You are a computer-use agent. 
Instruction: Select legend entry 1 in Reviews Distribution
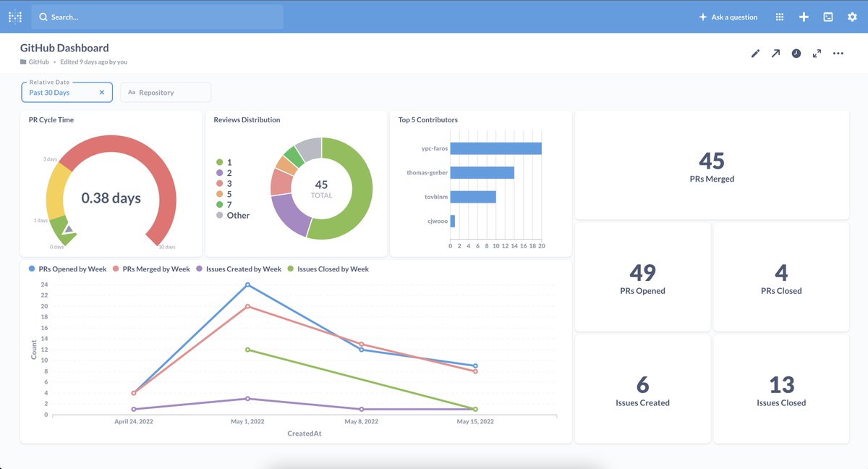pos(224,163)
